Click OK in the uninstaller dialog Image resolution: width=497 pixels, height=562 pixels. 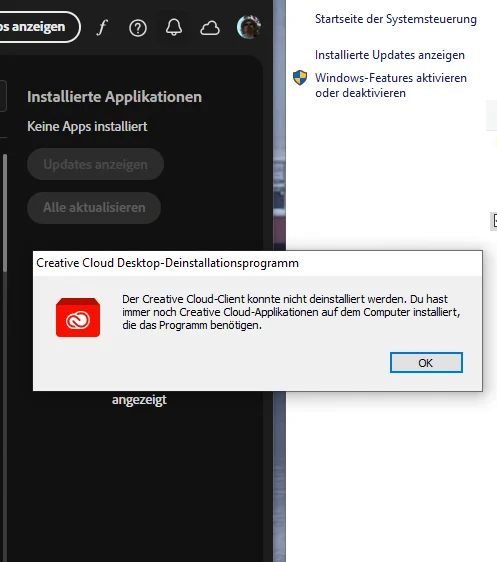(x=426, y=363)
